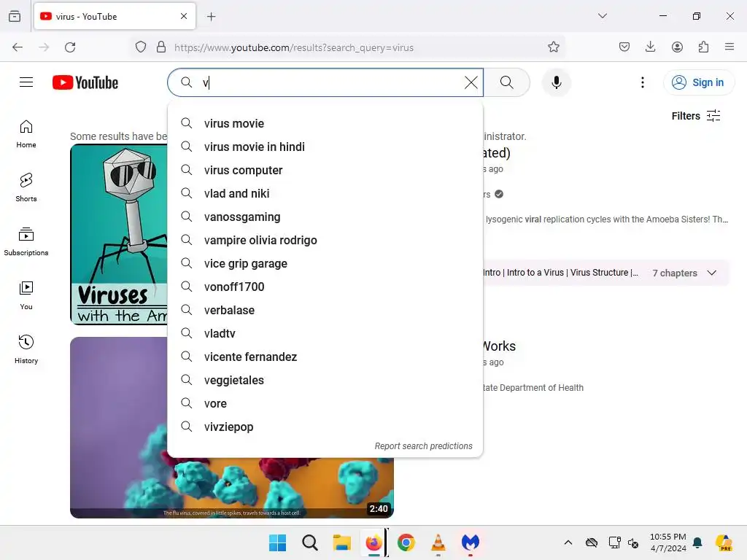Open Firefox downloads panel
The image size is (747, 560).
[650, 47]
